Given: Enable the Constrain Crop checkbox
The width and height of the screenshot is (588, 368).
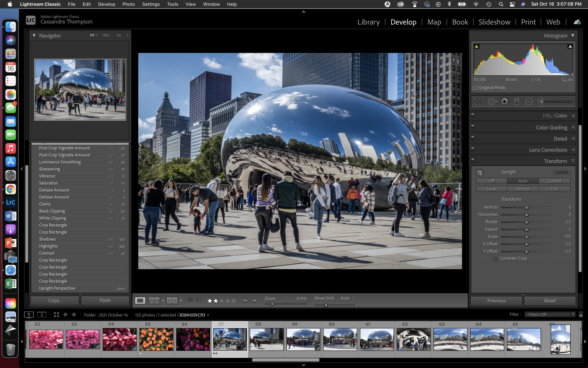Looking at the screenshot, I should tap(496, 258).
